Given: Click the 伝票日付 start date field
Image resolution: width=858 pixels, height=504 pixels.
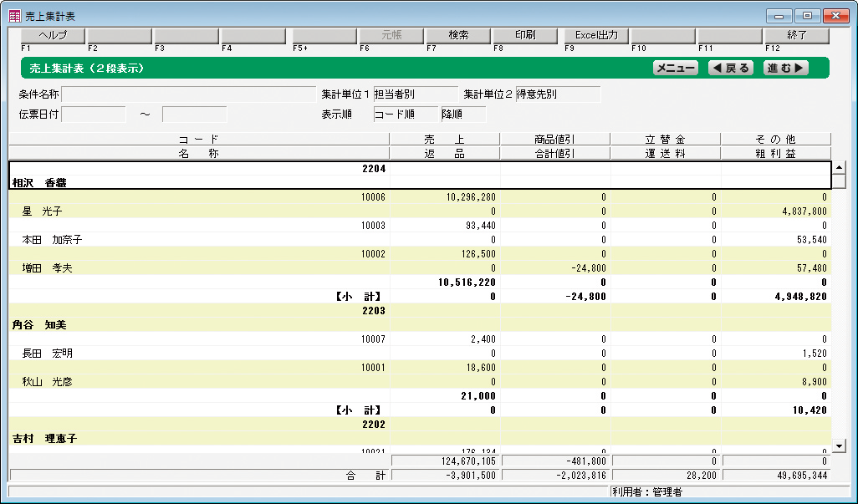Looking at the screenshot, I should point(94,115).
